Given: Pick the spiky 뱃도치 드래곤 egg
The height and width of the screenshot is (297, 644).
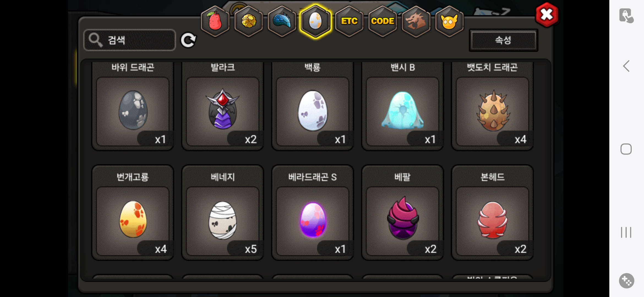Looking at the screenshot, I should [492, 106].
